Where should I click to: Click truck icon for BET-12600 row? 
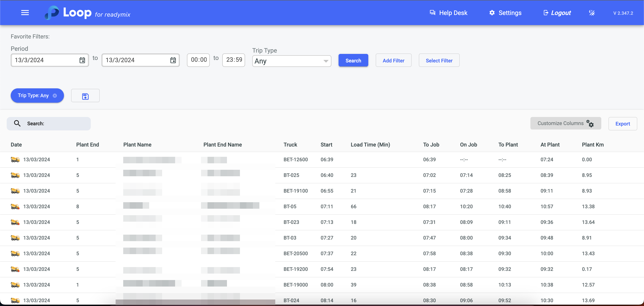(x=15, y=159)
